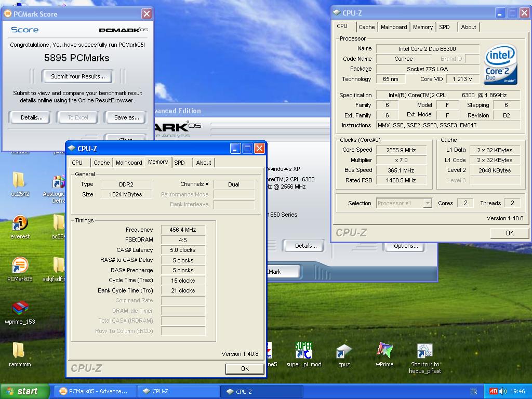Viewport: 532px width, 399px height.
Task: Click the 19:46 system clock
Action: (x=517, y=392)
